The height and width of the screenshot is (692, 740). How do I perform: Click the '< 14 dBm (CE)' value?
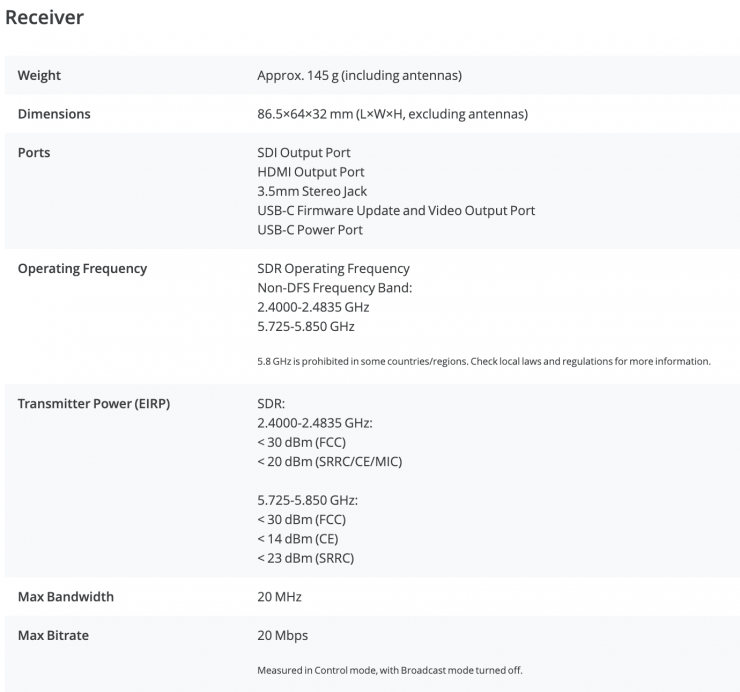pyautogui.click(x=299, y=538)
